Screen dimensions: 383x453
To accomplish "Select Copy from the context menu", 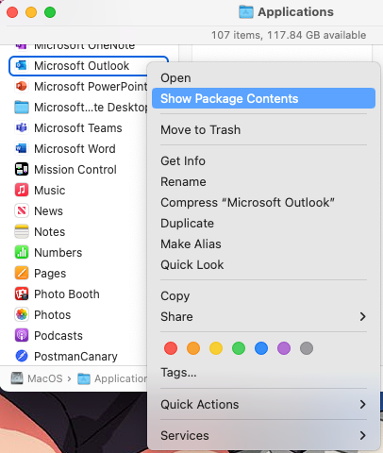I will (263, 296).
